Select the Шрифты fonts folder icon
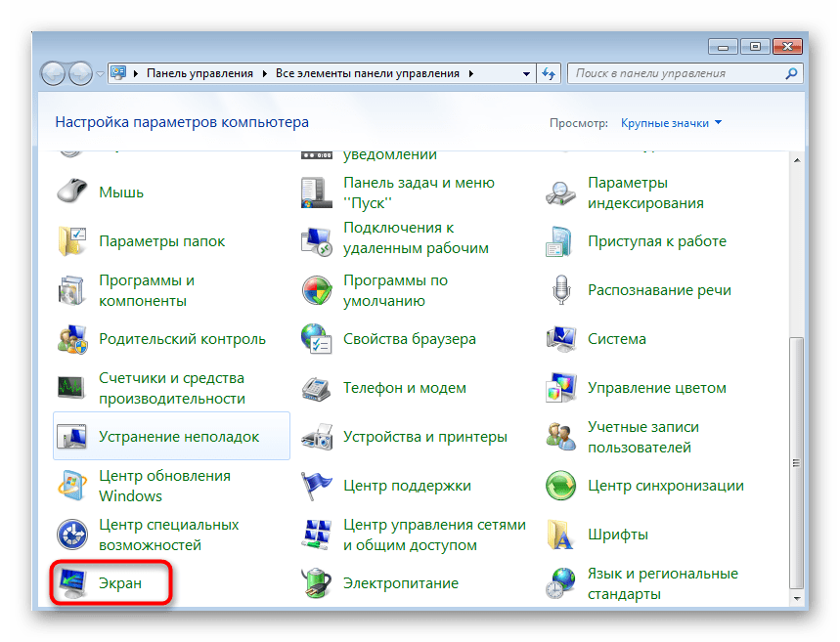This screenshot has width=840, height=642. click(562, 535)
